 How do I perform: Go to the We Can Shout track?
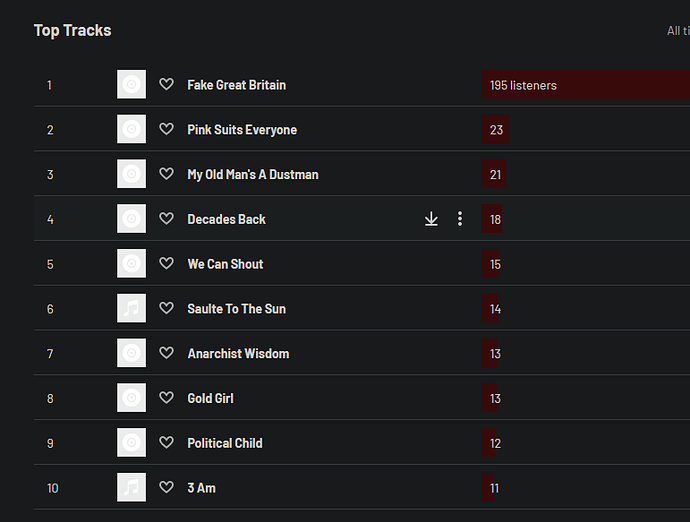tap(225, 264)
